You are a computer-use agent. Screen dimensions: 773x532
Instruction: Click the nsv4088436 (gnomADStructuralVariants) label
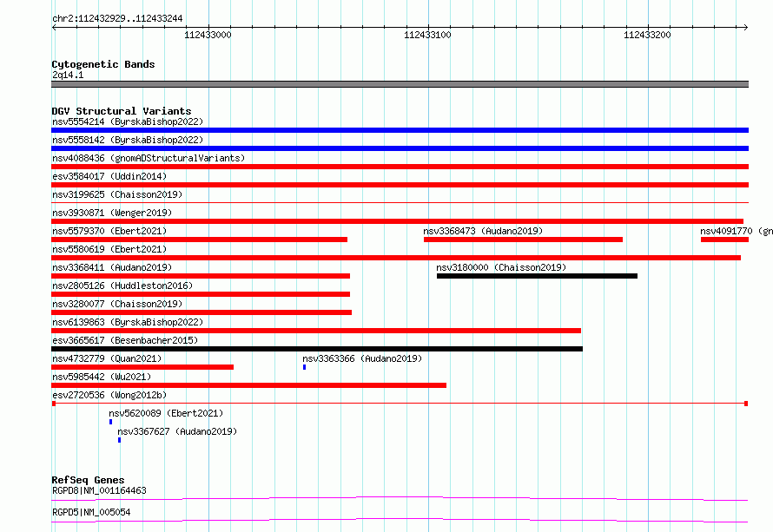click(x=149, y=158)
